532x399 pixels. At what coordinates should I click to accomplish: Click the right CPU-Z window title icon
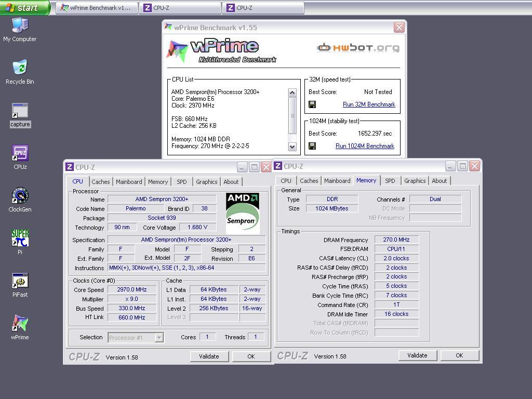[x=278, y=166]
